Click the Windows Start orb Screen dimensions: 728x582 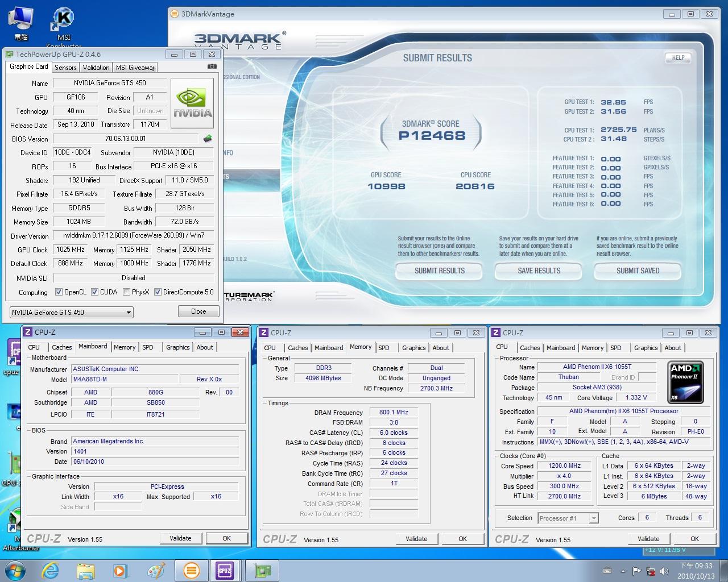15,569
